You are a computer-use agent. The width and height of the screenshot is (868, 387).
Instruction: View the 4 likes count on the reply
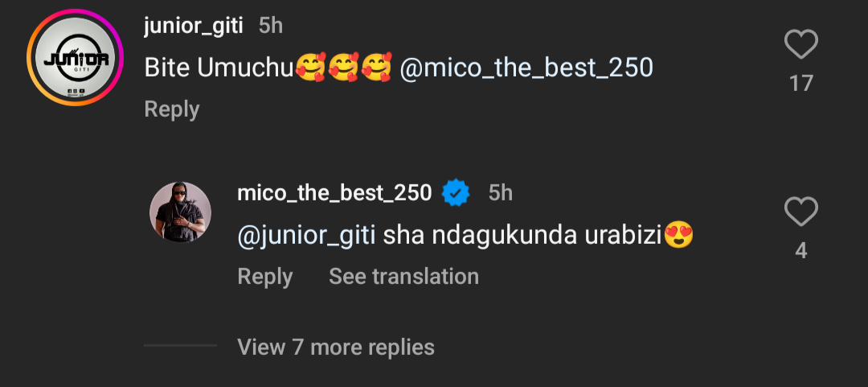tap(800, 251)
